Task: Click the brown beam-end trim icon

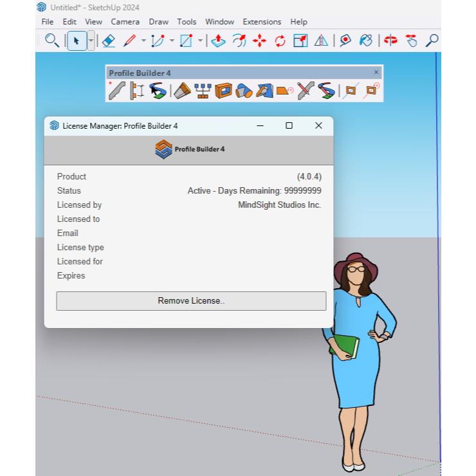Action: pos(182,91)
